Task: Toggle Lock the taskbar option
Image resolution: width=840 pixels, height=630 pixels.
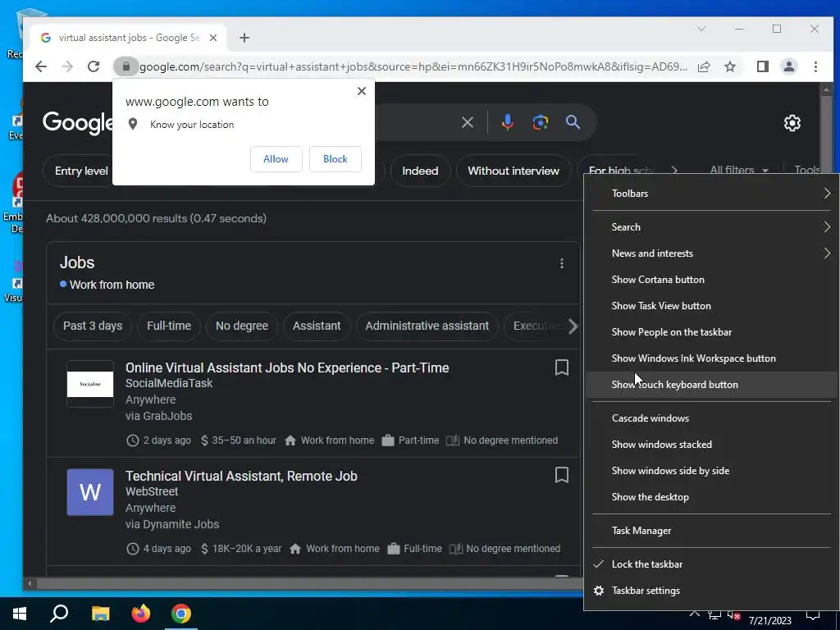Action: point(711,564)
